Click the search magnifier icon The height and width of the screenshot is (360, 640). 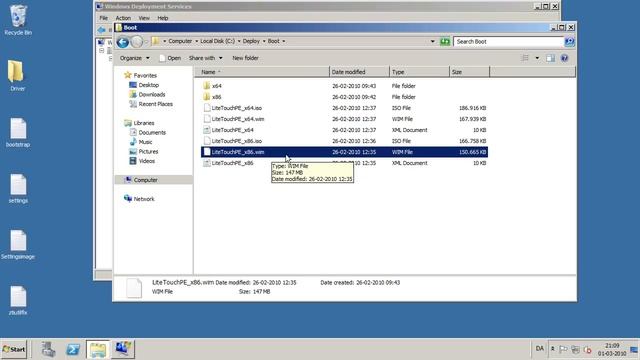tap(569, 42)
